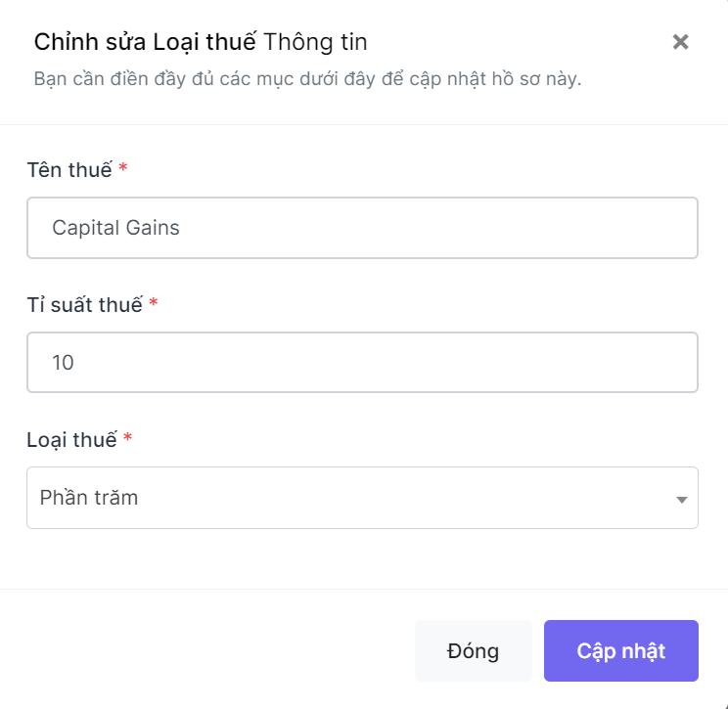The width and height of the screenshot is (728, 709).
Task: Click the red asterisk next to Loại thuế
Action: [127, 437]
